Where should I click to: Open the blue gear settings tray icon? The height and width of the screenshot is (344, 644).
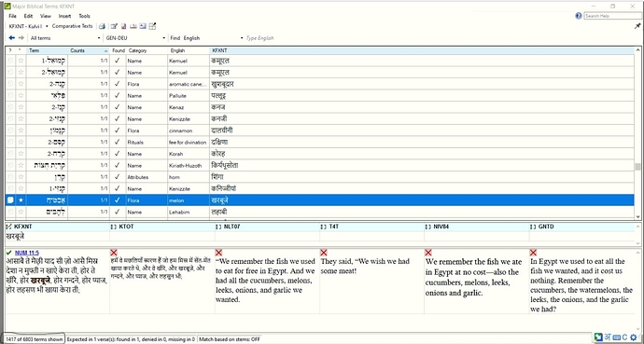point(634,337)
